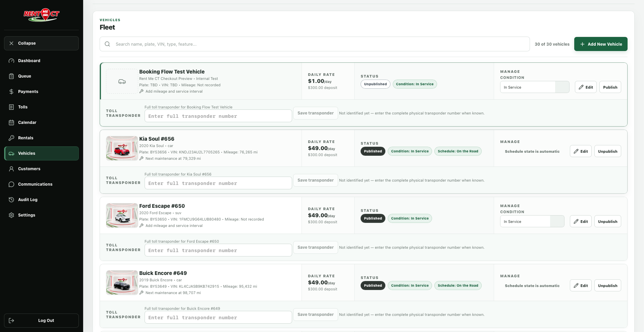Unpublish the Ford Escape #650
This screenshot has width=644, height=332.
coord(607,222)
